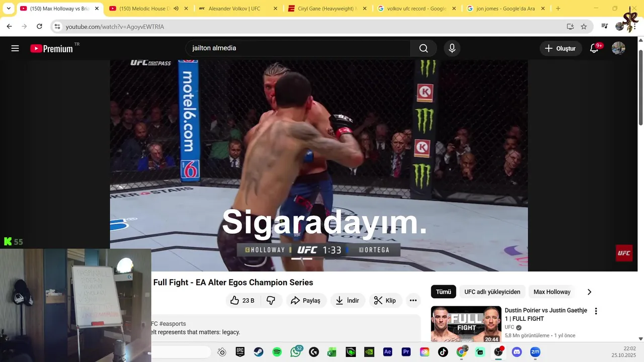644x362 pixels.
Task: Open Chrome media controls icon
Action: pyautogui.click(x=605, y=27)
